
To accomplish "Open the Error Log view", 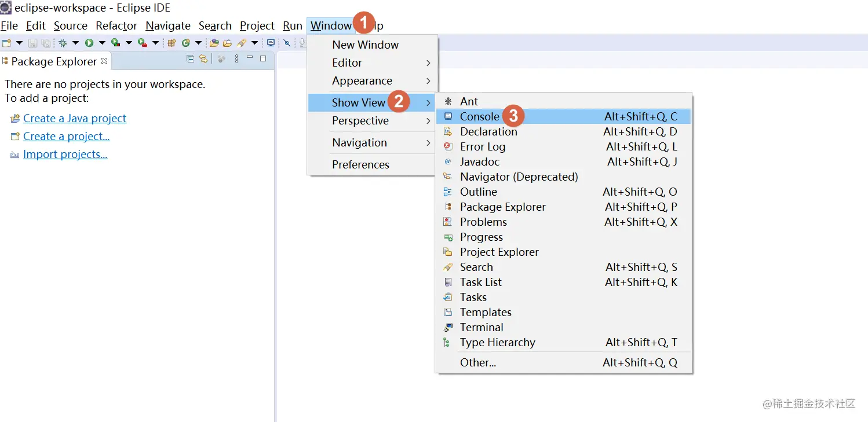I will tap(564, 146).
